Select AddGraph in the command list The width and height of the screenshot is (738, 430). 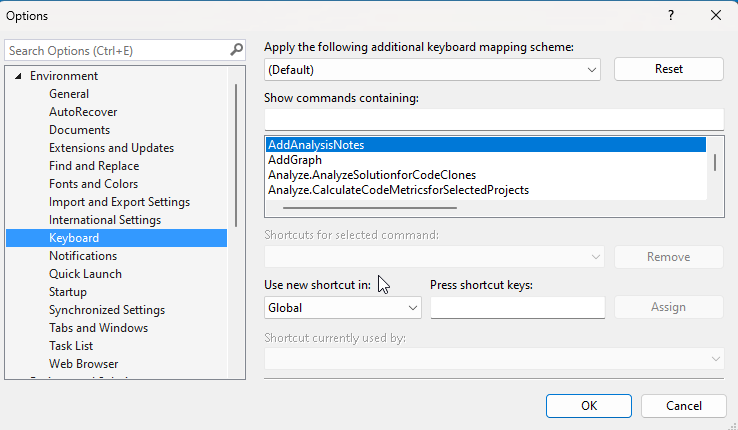(x=293, y=160)
